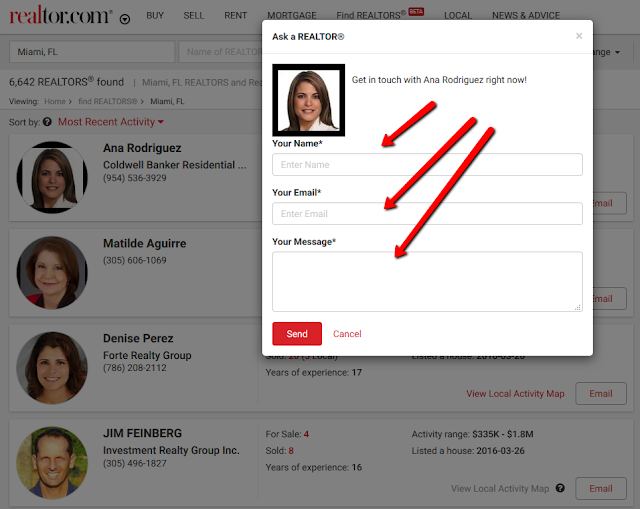Open the LOCAL menu
Image resolution: width=640 pixels, height=509 pixels.
pos(458,16)
